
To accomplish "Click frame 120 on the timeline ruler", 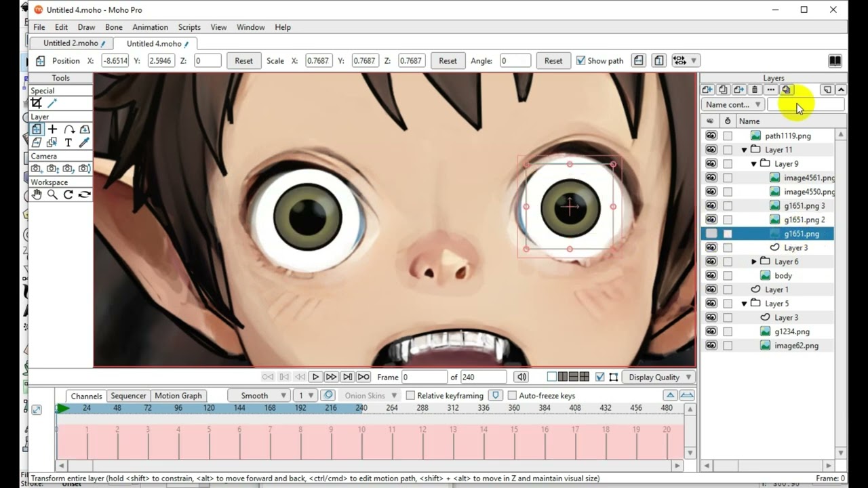I will point(209,408).
